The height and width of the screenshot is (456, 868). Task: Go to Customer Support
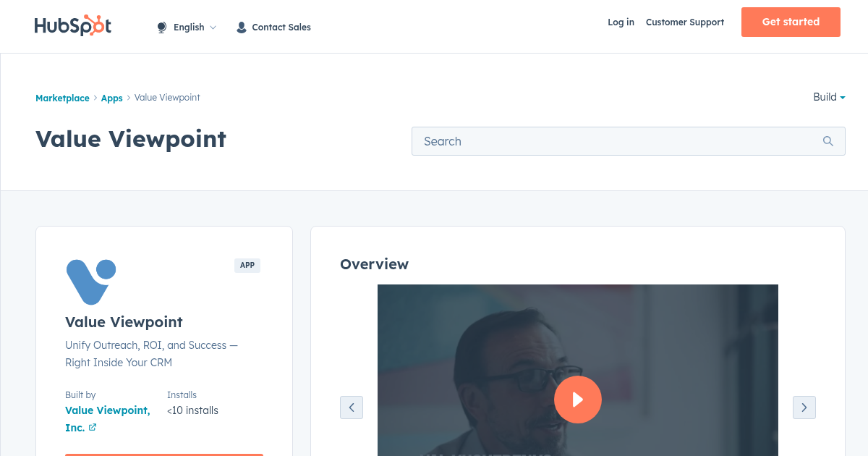point(684,22)
